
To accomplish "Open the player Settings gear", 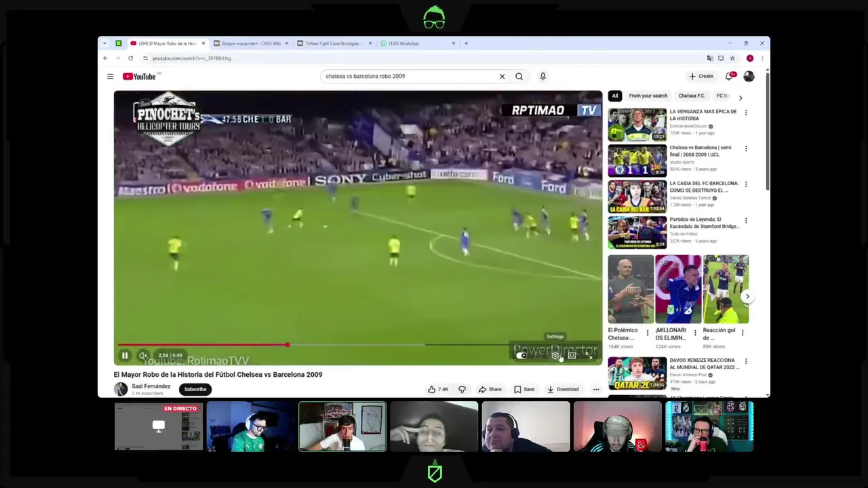I will (x=555, y=355).
